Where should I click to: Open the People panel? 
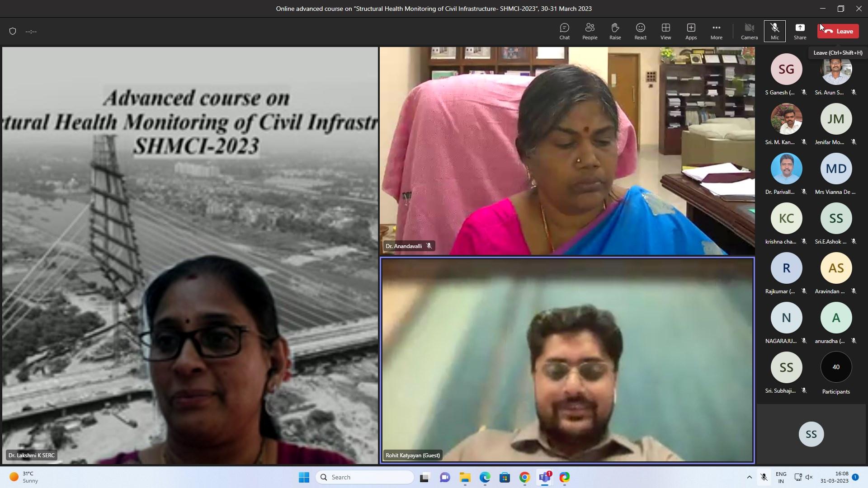(590, 31)
